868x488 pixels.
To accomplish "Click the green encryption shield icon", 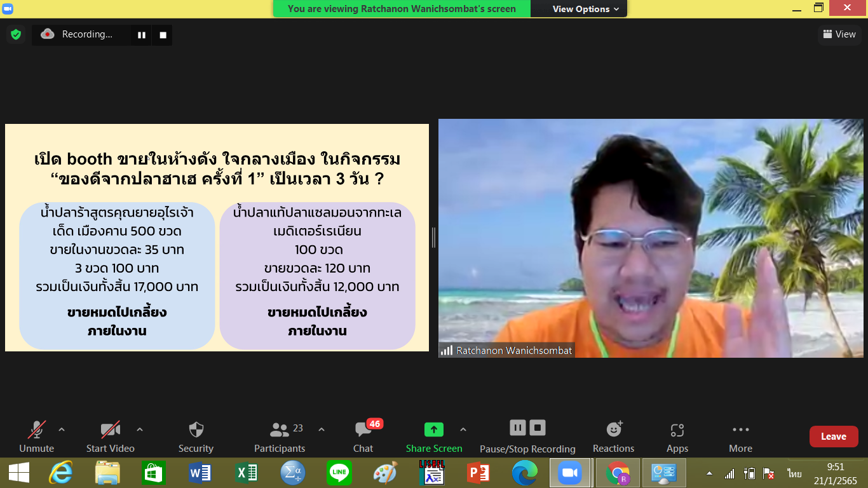I will [x=16, y=34].
